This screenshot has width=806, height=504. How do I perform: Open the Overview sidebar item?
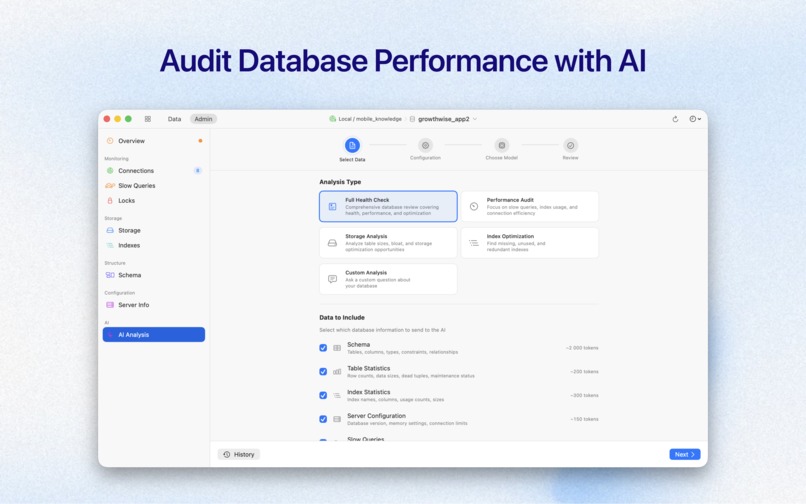(x=154, y=141)
